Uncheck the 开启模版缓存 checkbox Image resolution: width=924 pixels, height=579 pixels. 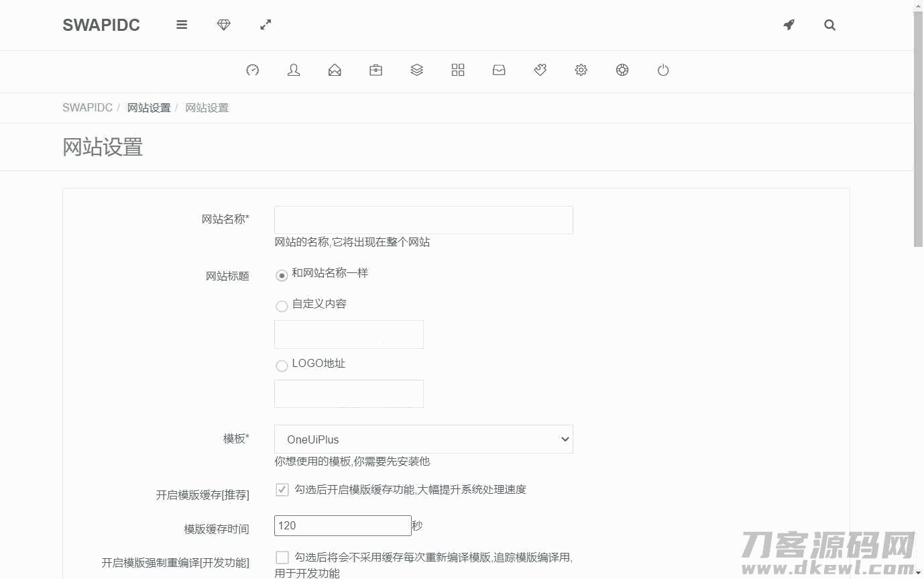point(282,490)
